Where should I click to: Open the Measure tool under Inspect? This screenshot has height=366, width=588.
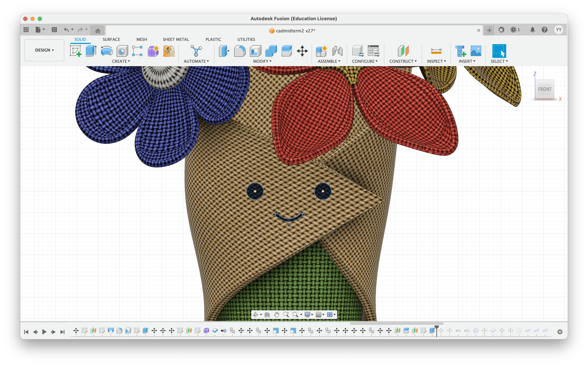tap(436, 51)
